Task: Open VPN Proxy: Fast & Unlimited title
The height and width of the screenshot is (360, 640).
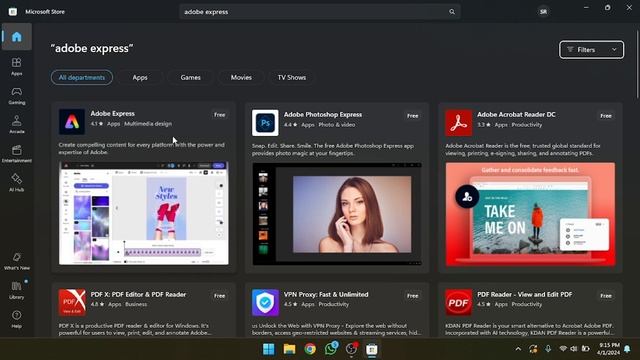Action: click(x=326, y=294)
